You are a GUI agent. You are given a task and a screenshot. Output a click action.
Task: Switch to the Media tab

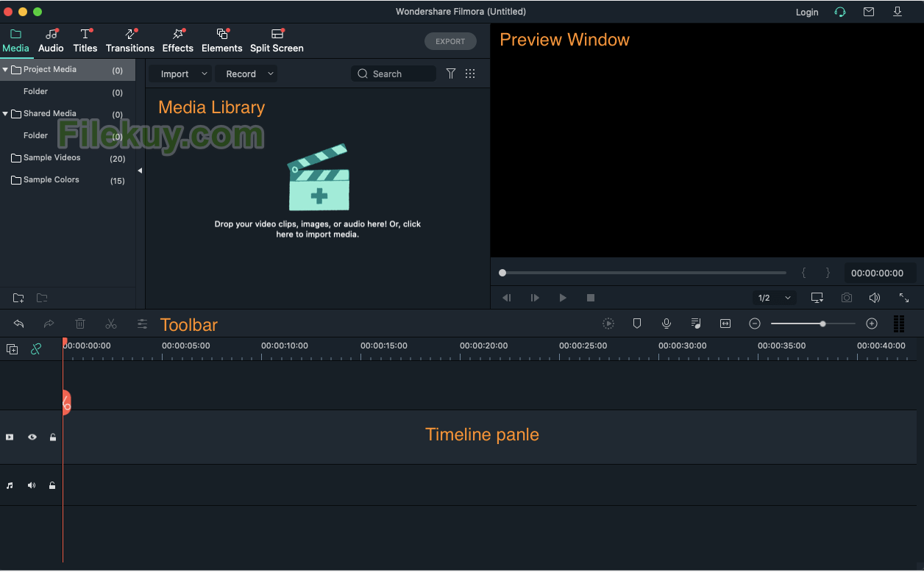point(15,41)
